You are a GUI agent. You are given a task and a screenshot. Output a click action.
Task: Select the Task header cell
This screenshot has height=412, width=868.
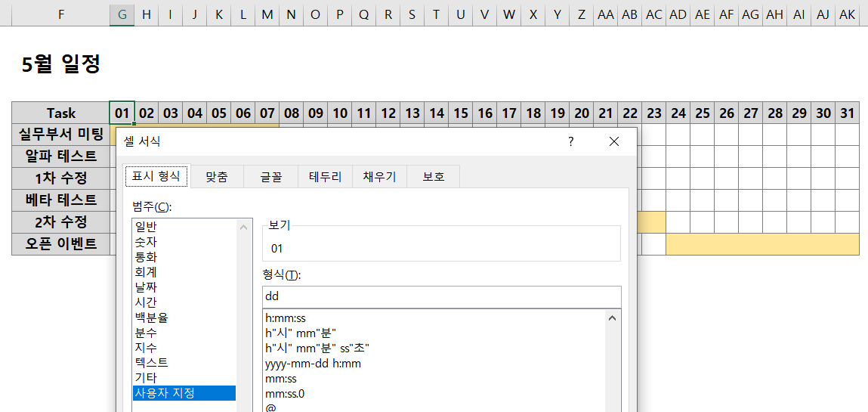coord(61,113)
